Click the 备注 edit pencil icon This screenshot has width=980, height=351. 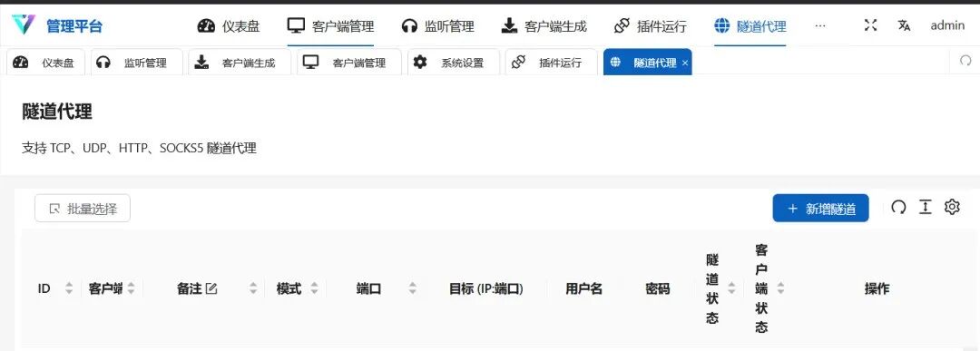211,288
